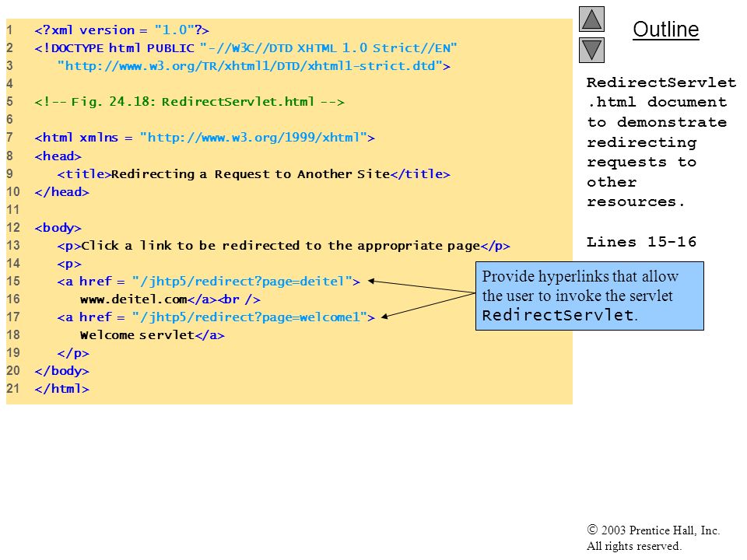This screenshot has width=747, height=560.
Task: Select the xml version declaration on line 1
Action: 121,30
